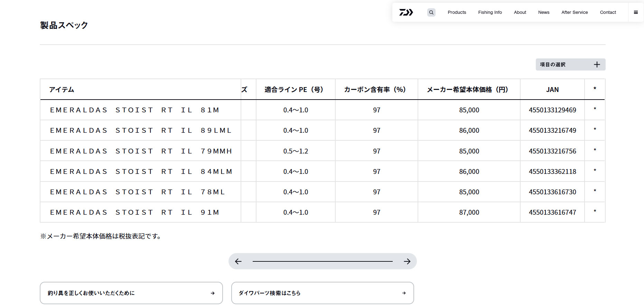Open the hamburger menu icon

click(x=636, y=12)
